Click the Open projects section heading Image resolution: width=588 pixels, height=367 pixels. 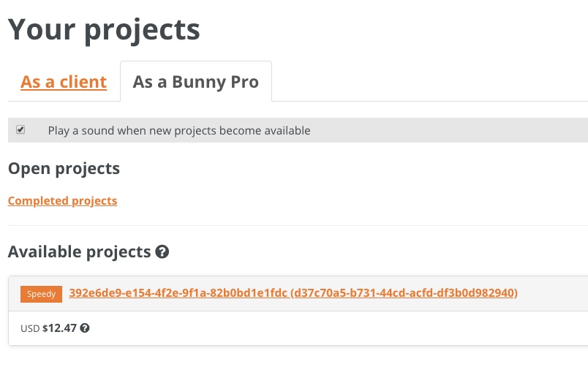(x=64, y=169)
